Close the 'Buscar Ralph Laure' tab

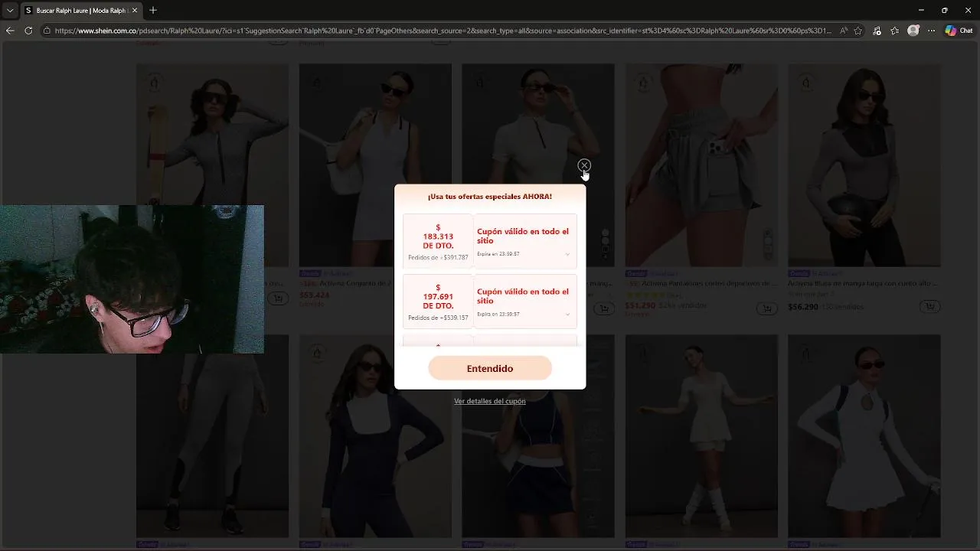[x=135, y=11]
